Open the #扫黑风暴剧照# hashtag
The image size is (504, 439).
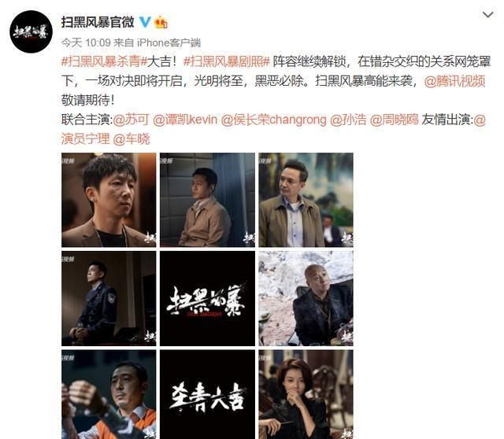coord(226,61)
